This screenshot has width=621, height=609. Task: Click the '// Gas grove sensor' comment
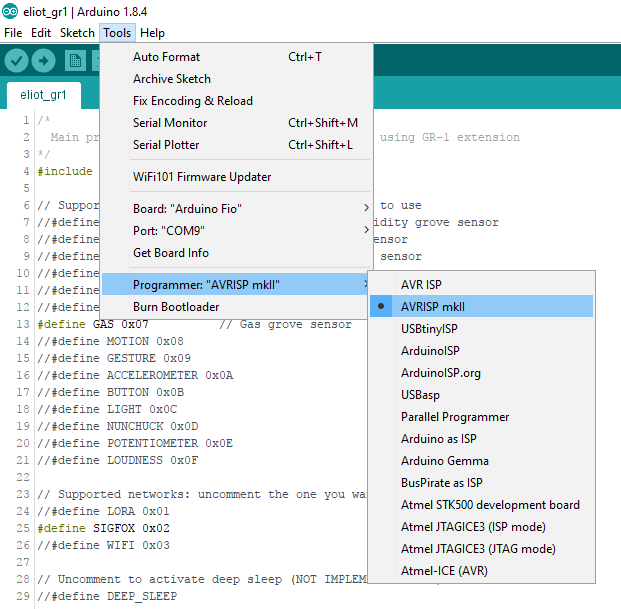285,324
